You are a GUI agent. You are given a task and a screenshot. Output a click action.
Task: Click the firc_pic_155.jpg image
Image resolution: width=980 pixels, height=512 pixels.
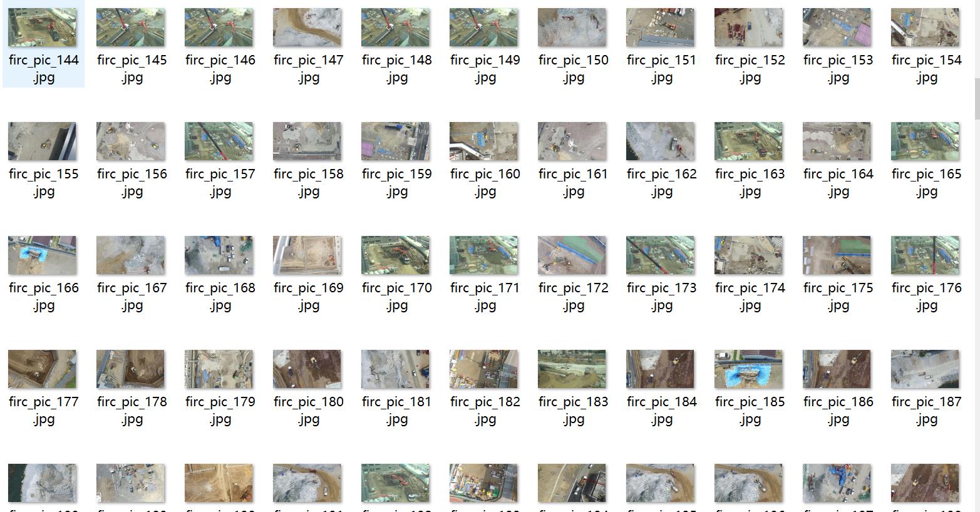[x=42, y=141]
